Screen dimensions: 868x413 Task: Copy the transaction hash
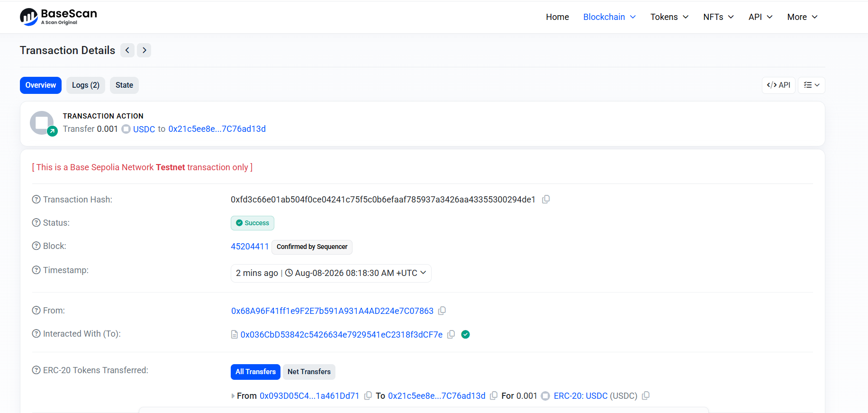(x=546, y=200)
